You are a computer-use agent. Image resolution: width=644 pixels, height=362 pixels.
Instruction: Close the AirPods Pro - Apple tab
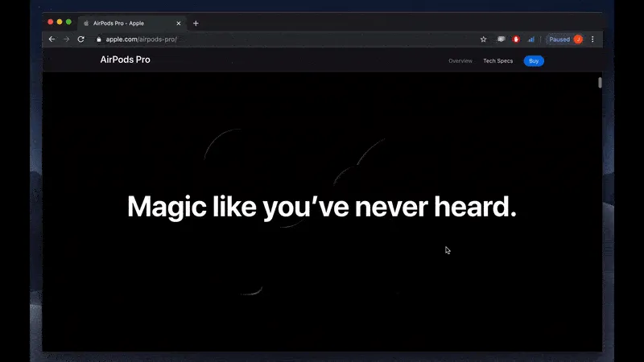[x=179, y=23]
